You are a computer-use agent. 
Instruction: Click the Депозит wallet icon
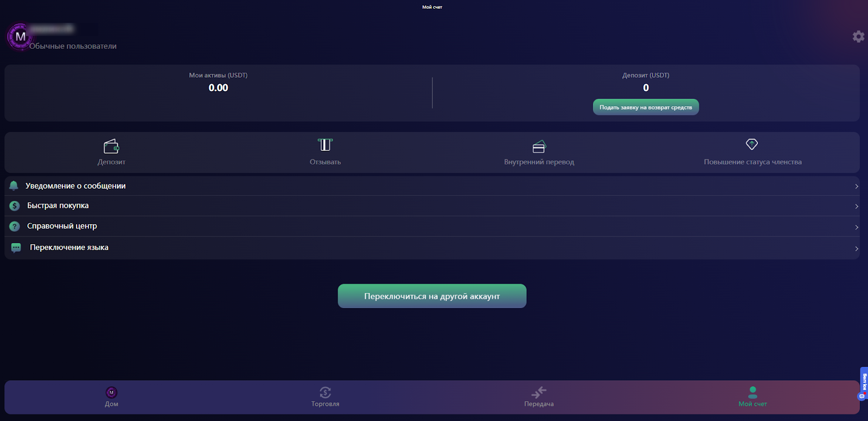111,146
